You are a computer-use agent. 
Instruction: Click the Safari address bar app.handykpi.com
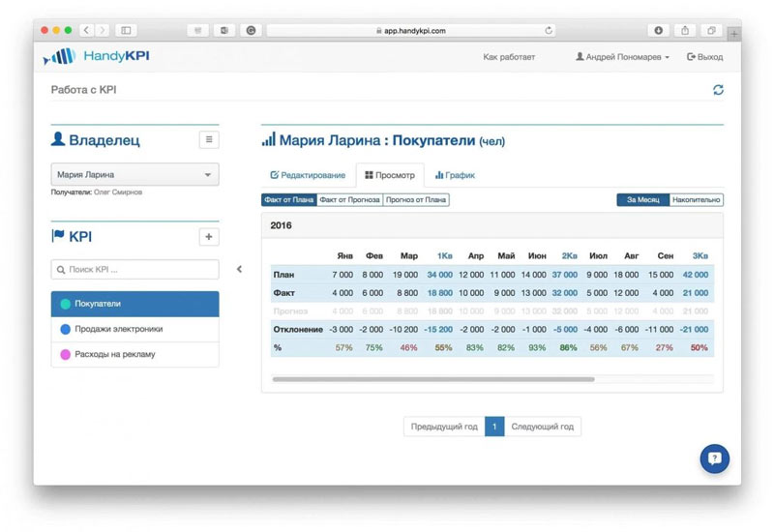pos(410,30)
